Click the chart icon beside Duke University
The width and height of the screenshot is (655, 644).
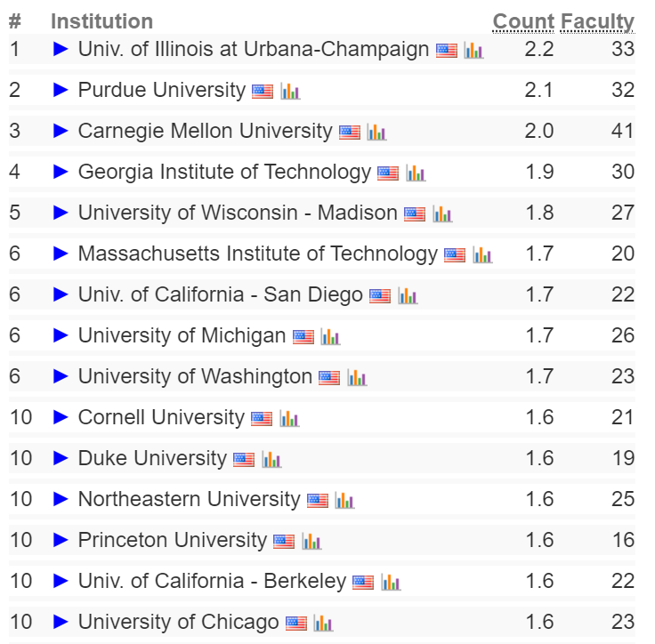271,459
